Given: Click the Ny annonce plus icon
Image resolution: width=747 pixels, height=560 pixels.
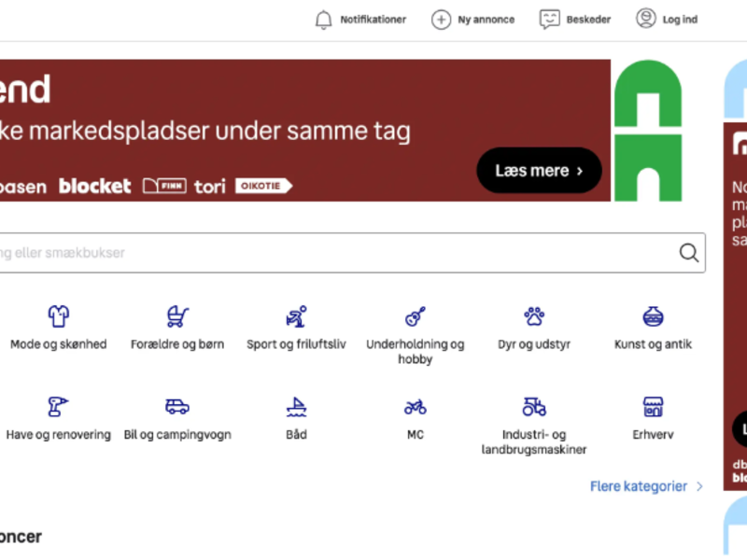Looking at the screenshot, I should click(x=441, y=20).
